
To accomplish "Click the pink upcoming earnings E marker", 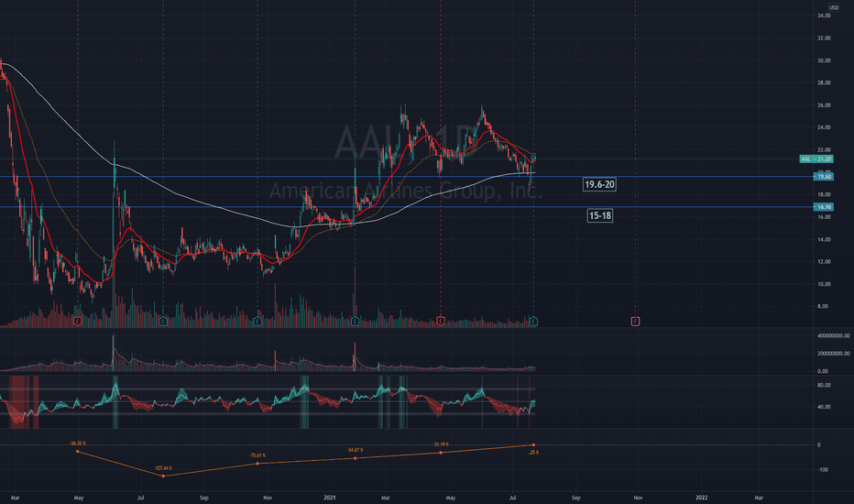I will (635, 322).
